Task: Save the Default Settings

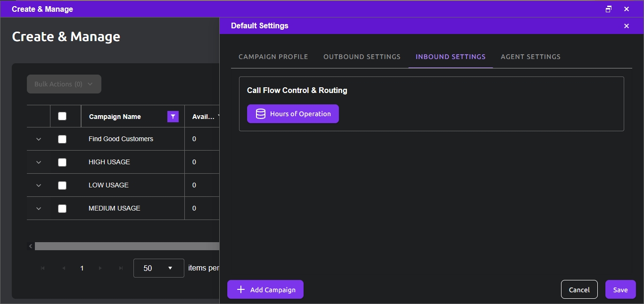Action: coord(620,289)
